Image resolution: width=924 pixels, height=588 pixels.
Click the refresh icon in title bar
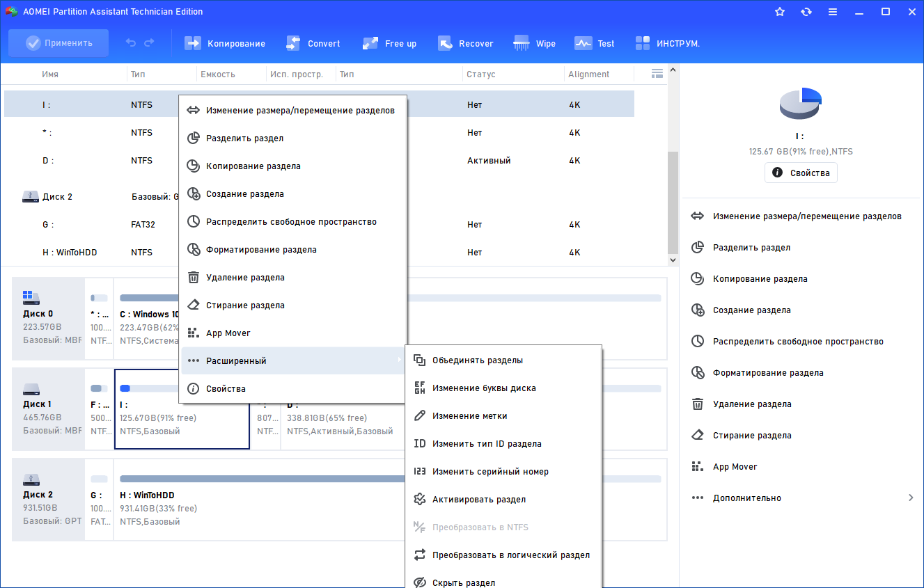[806, 12]
